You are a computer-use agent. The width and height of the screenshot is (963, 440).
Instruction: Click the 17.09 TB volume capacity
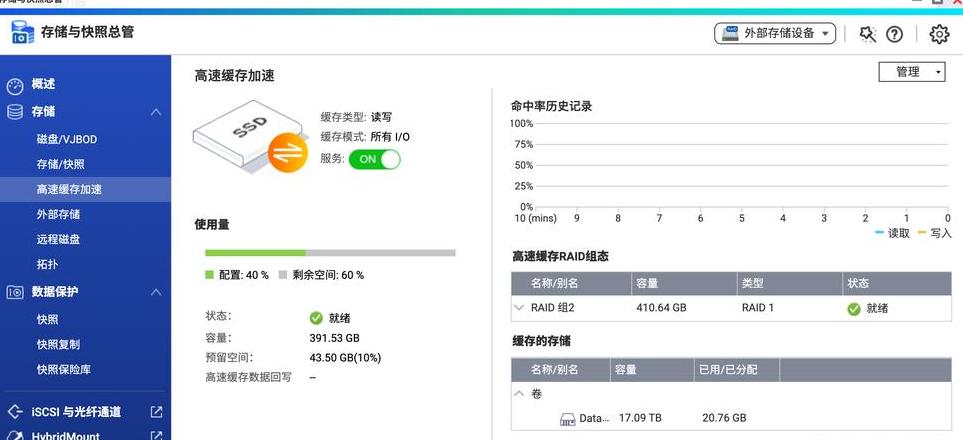coord(640,418)
